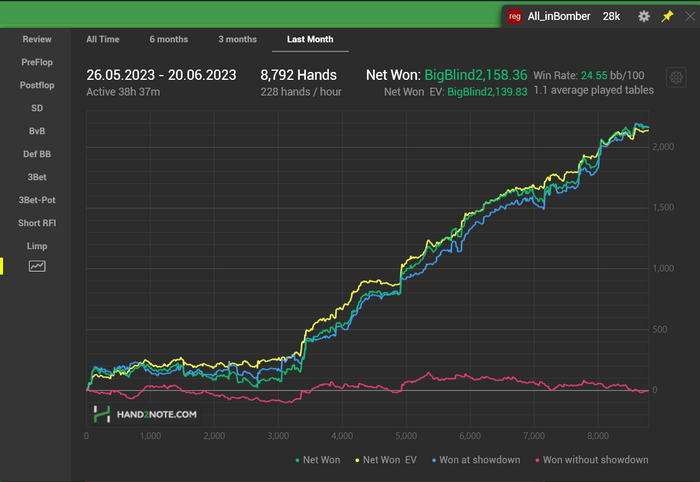
Task: Click the 2,000 y-axis label
Action: click(663, 147)
